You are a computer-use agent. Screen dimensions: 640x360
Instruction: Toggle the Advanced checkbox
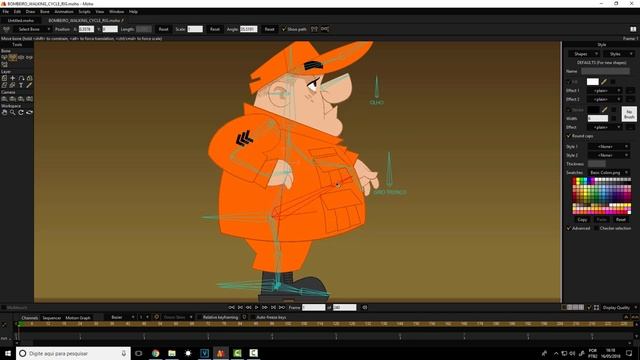click(569, 228)
